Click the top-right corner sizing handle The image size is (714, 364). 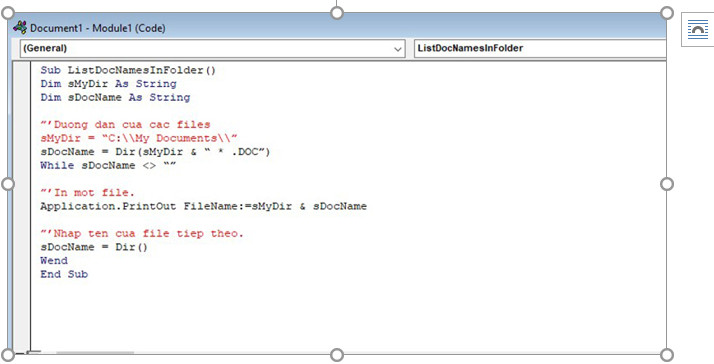[x=667, y=13]
